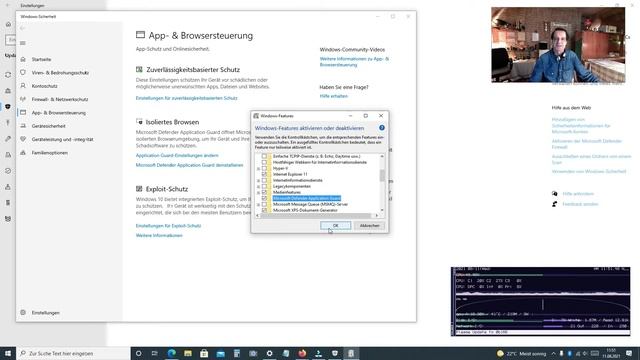Open File Explorer from the taskbar
The width and height of the screenshot is (640, 360).
[x=188, y=353]
